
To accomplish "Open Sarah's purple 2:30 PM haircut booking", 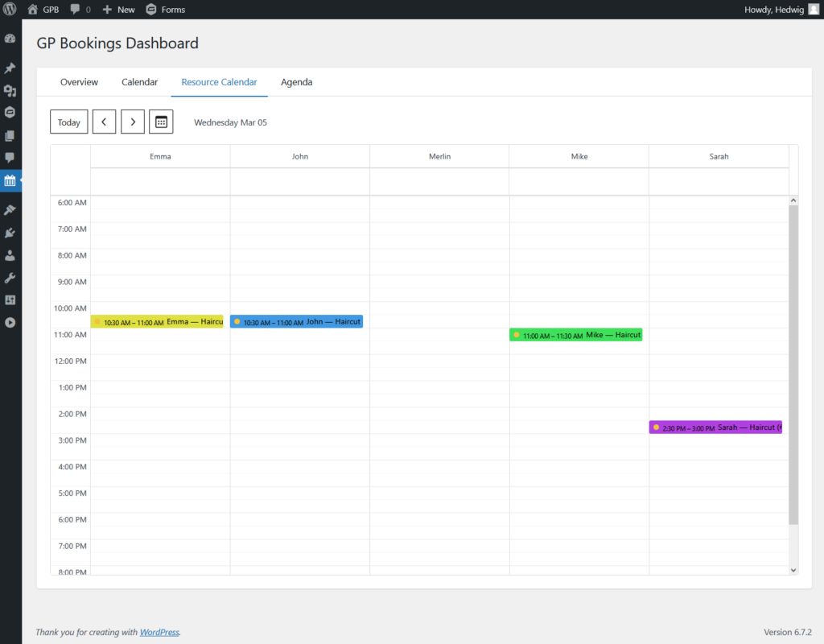I will tap(715, 427).
